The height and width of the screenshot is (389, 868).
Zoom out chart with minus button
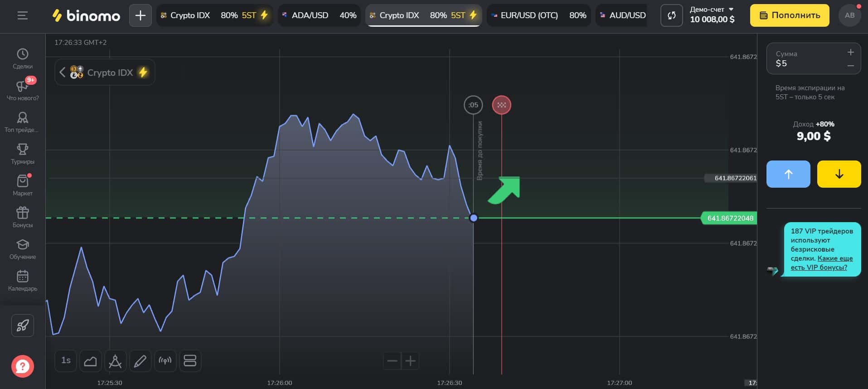[392, 361]
